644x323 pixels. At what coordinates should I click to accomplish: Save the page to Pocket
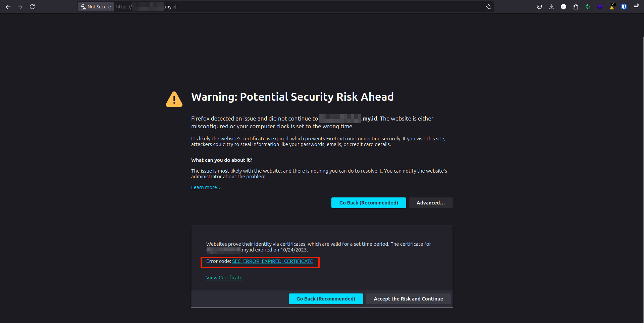click(x=539, y=7)
